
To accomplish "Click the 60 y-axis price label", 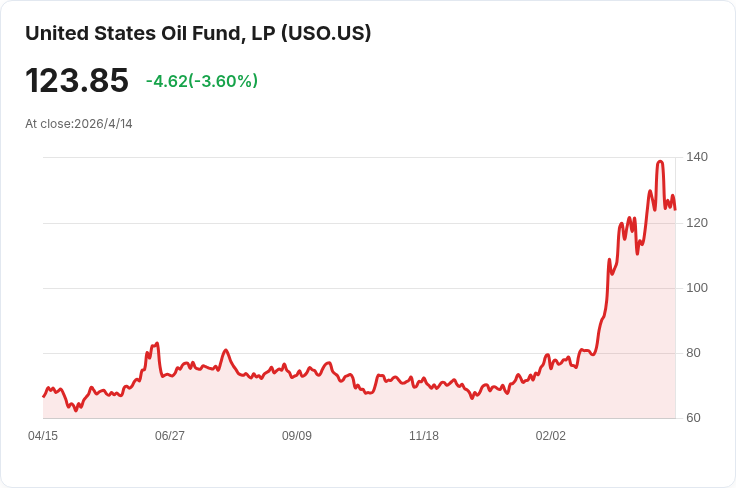I will coord(693,418).
